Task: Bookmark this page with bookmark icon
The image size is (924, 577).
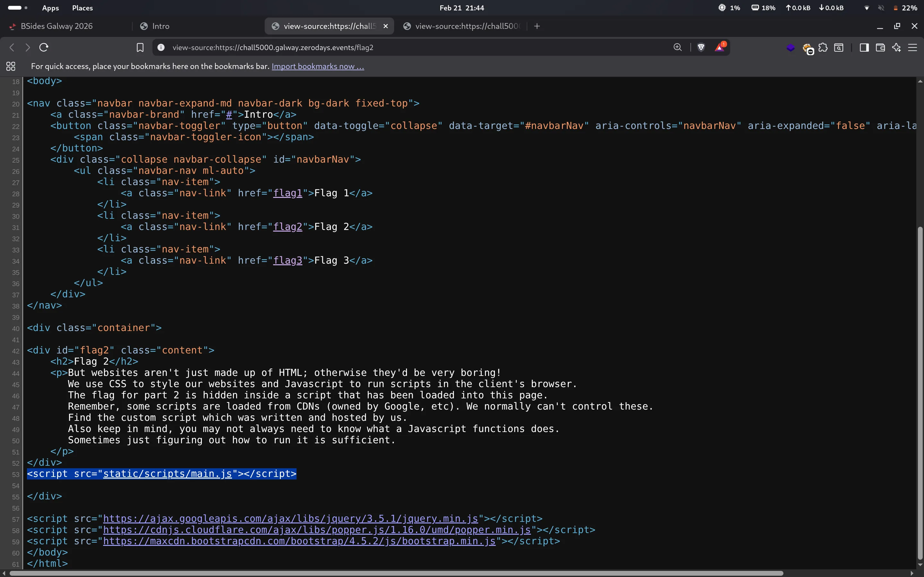Action: coord(140,47)
